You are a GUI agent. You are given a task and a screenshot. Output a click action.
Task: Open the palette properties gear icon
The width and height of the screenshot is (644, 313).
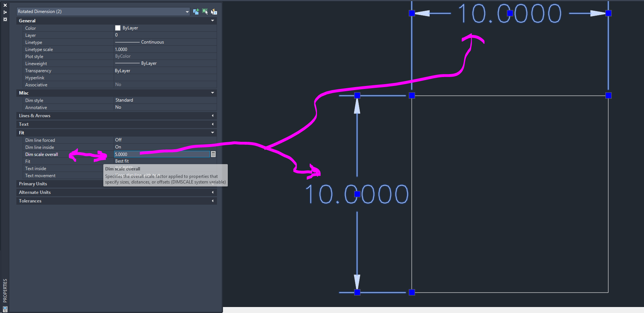(5, 19)
